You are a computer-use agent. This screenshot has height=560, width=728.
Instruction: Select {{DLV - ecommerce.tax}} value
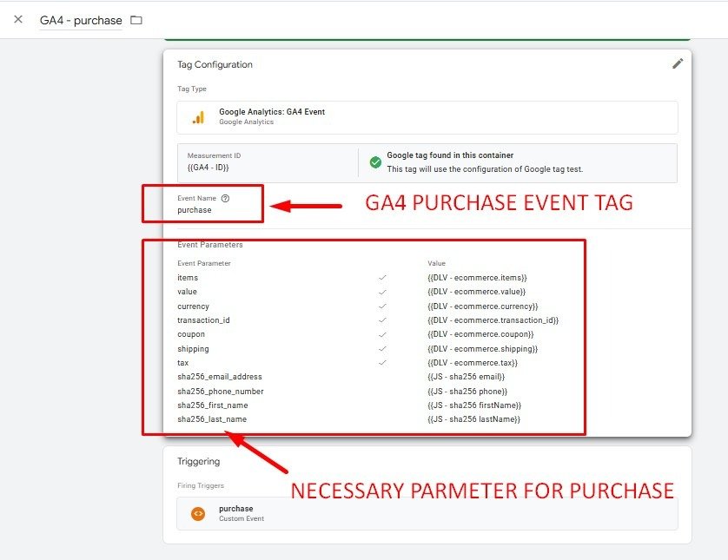click(x=473, y=363)
